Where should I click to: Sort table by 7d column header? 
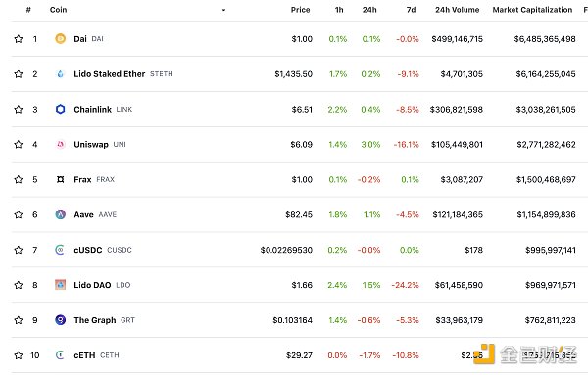[411, 10]
